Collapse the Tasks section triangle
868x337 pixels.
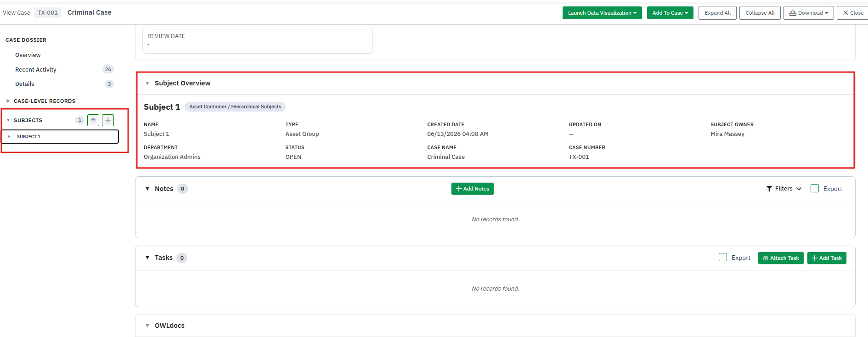(x=147, y=258)
